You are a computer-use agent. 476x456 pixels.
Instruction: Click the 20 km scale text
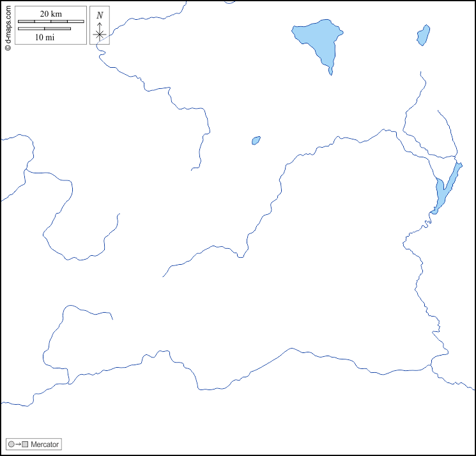pos(50,14)
